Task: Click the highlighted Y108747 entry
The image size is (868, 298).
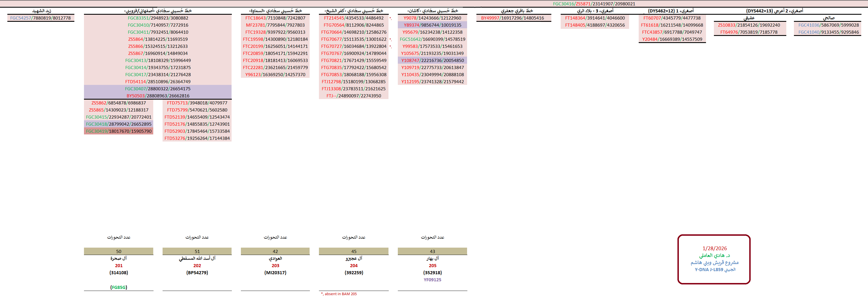Action: click(432, 61)
